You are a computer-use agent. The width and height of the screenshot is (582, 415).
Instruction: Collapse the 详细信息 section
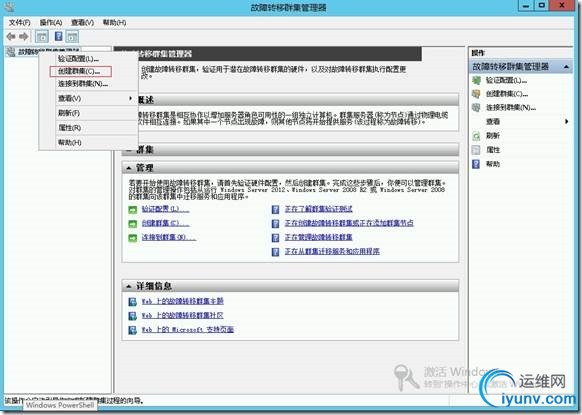coord(128,286)
